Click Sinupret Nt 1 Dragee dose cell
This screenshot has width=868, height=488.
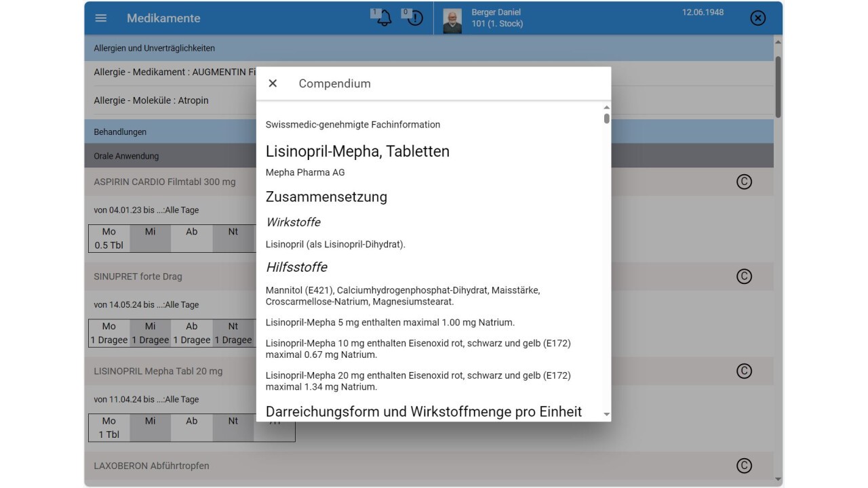tap(233, 333)
